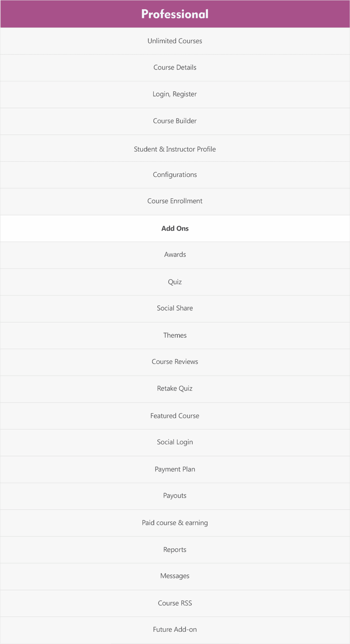Image resolution: width=350 pixels, height=644 pixels.
Task: Click the Configurations row
Action: click(x=175, y=175)
